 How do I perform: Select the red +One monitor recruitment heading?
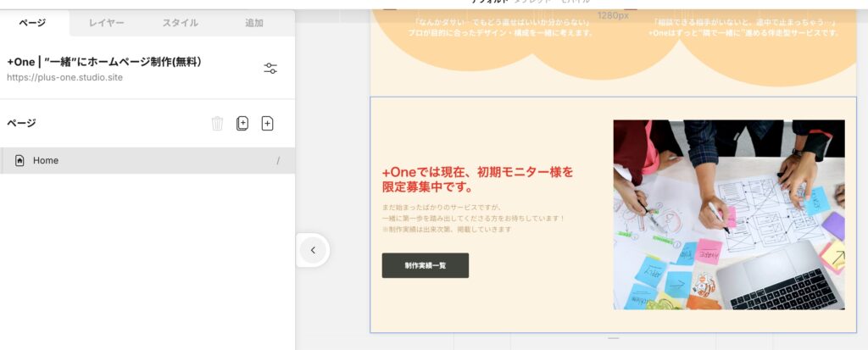(x=477, y=180)
